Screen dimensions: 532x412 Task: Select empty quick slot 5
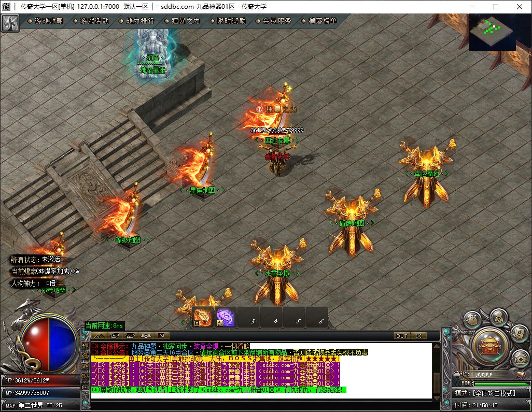293,318
